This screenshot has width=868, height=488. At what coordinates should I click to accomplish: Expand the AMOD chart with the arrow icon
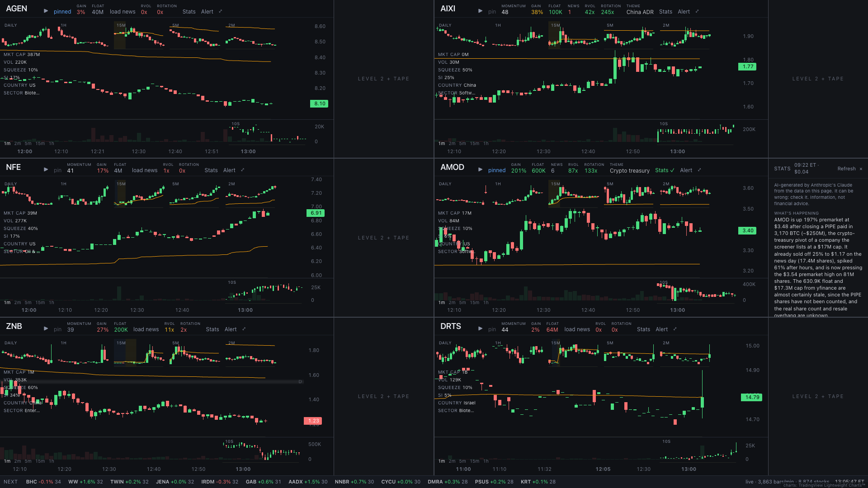tap(699, 170)
